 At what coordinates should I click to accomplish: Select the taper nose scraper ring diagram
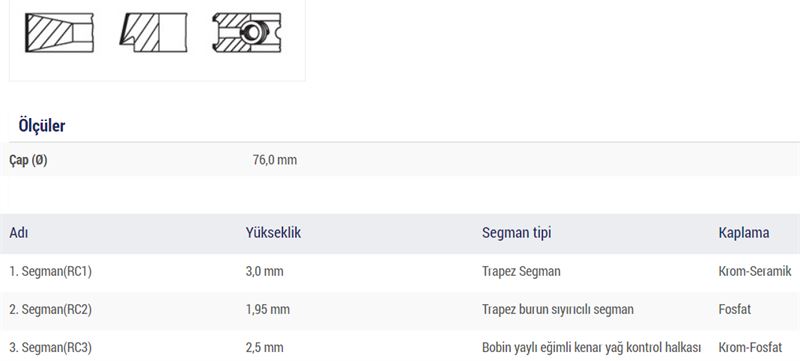[x=154, y=33]
